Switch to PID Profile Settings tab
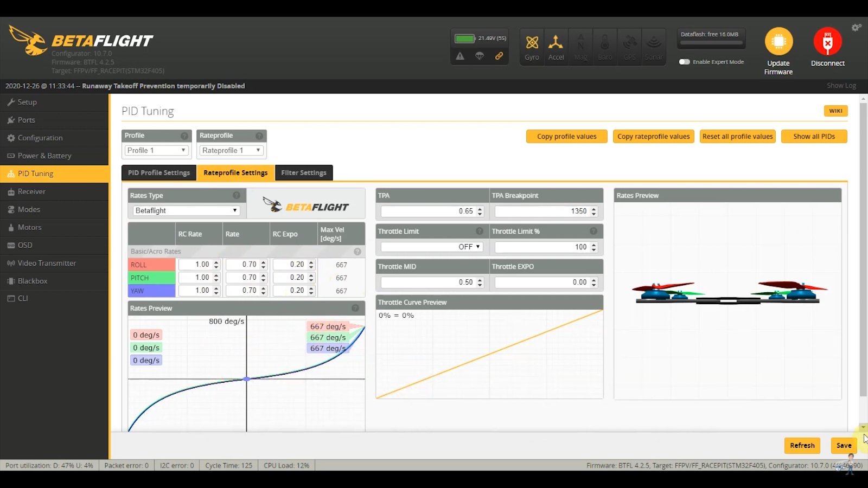Screen dimensions: 868x488 [x=159, y=172]
